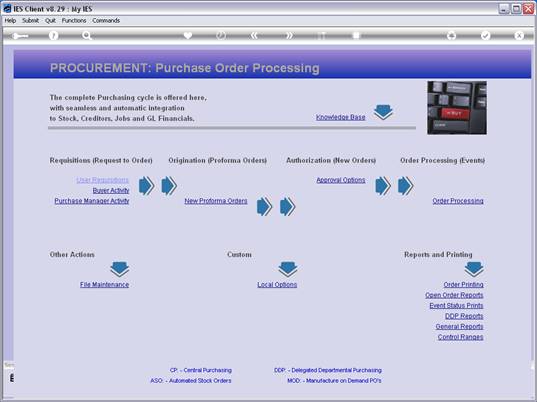Open the Commands menu
Image resolution: width=537 pixels, height=402 pixels.
(106, 21)
